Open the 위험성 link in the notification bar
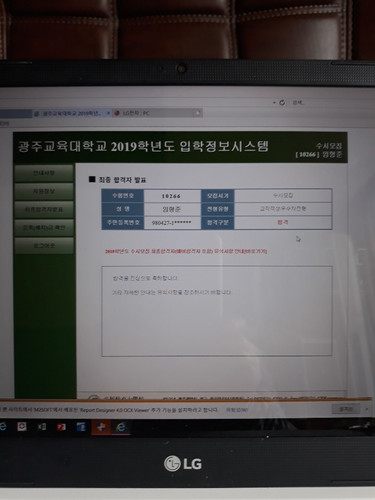The height and width of the screenshot is (500, 375). pyautogui.click(x=237, y=410)
